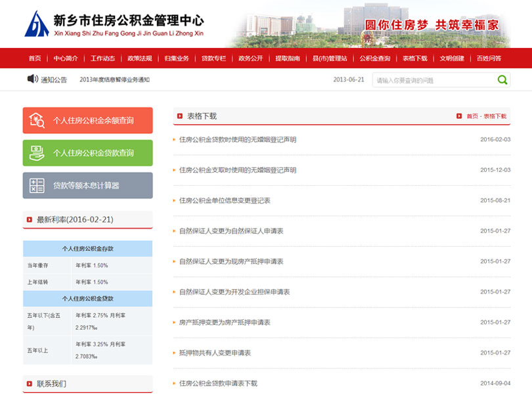
Task: Click red arrow icon beside 表格下载 heading
Action: 179,116
